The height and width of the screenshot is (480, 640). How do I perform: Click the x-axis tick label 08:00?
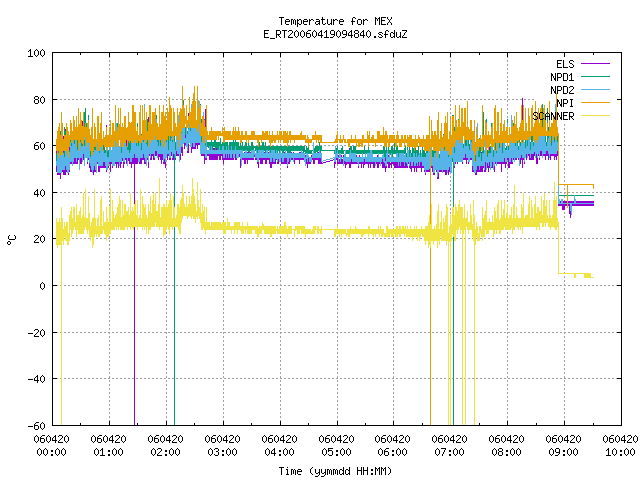tap(507, 452)
